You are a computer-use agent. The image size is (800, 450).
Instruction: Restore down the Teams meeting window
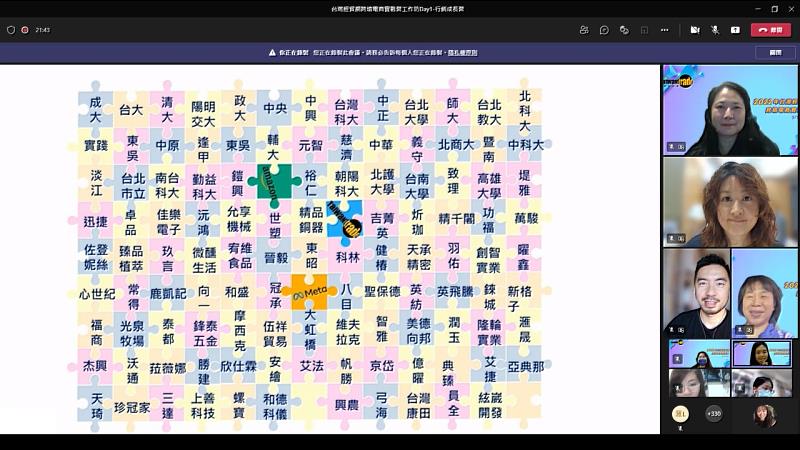tap(774, 9)
